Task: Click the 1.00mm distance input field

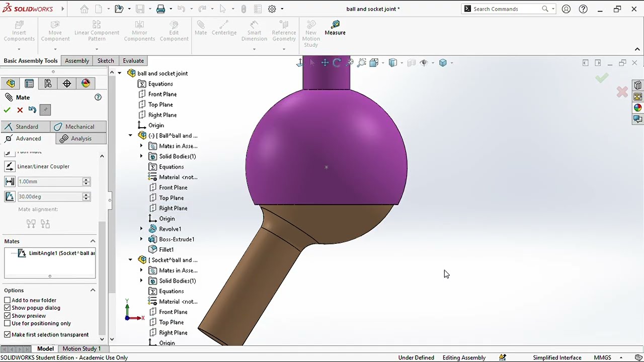Action: pos(49,182)
